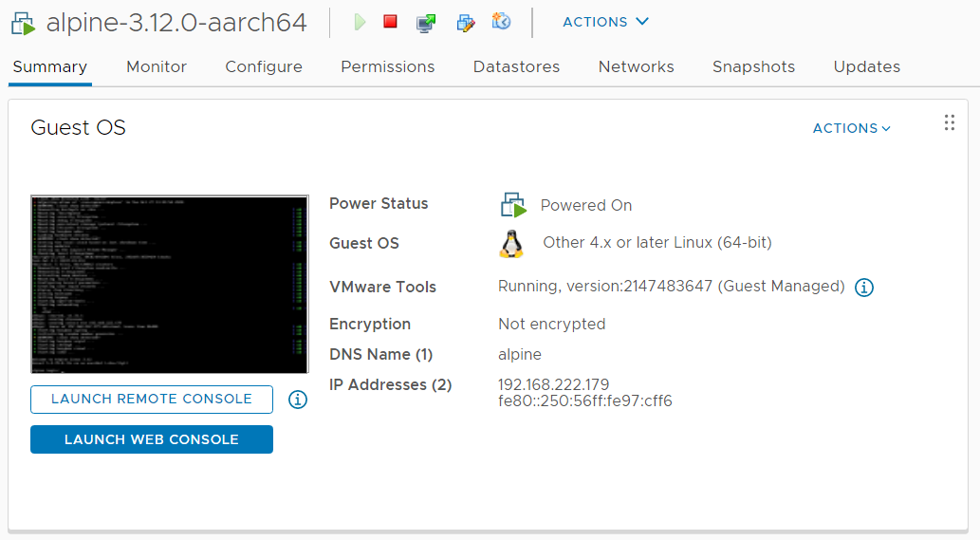The height and width of the screenshot is (540, 980).
Task: Click the Take Snapshot toolbar icon
Action: (501, 22)
